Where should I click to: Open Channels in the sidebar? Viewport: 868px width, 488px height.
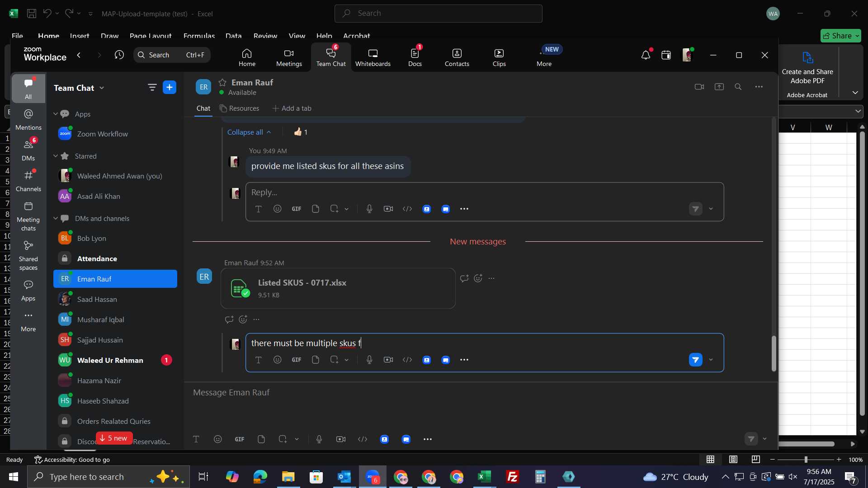[x=28, y=181]
